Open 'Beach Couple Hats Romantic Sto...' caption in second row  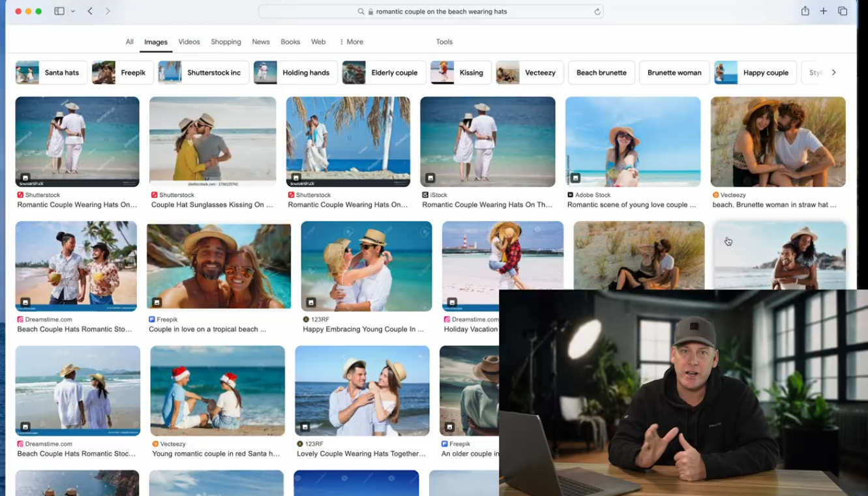tap(74, 329)
